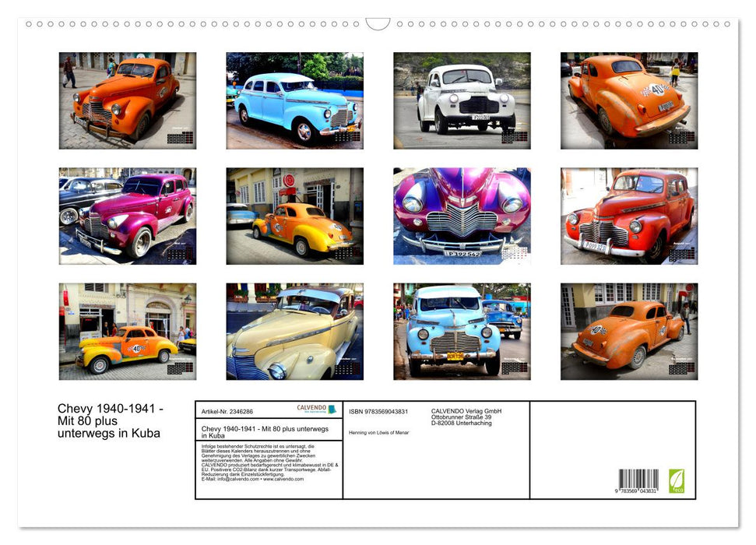The width and height of the screenshot is (756, 545).
Task: Select the boxed title 'Chevy 1940-1941 - Mit 80 plus unterwegs in Kuba'
Action: pos(265,431)
